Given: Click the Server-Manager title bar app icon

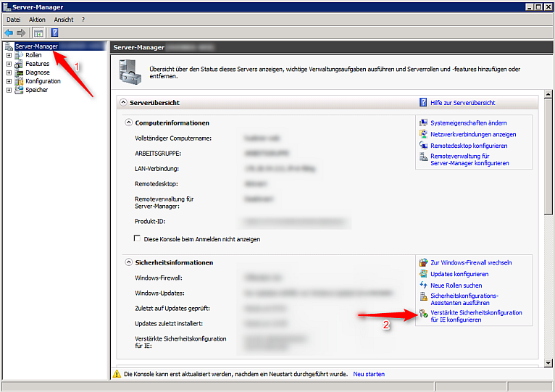Looking at the screenshot, I should (7, 7).
